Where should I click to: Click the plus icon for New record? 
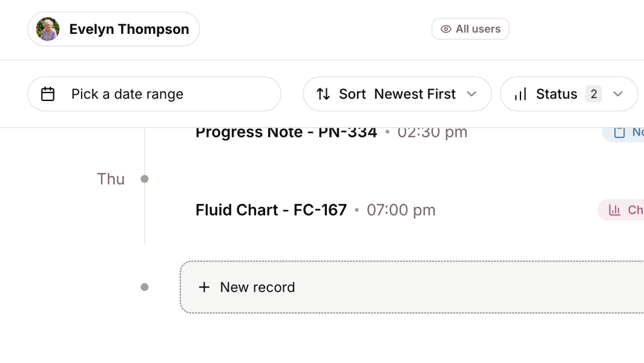pos(205,287)
